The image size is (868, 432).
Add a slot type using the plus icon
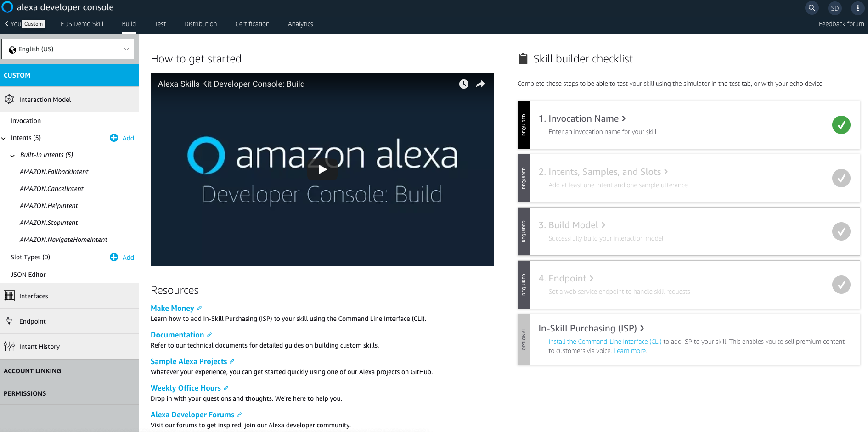(113, 257)
